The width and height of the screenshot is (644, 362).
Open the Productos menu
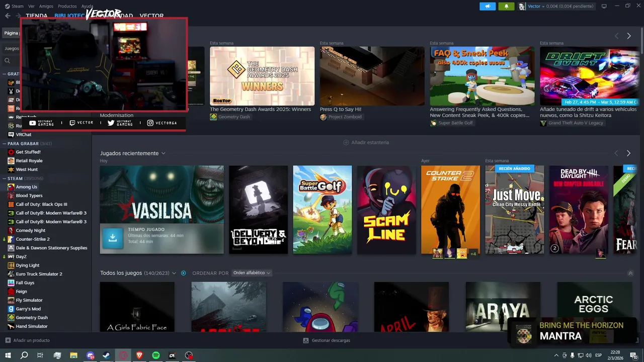click(x=67, y=6)
